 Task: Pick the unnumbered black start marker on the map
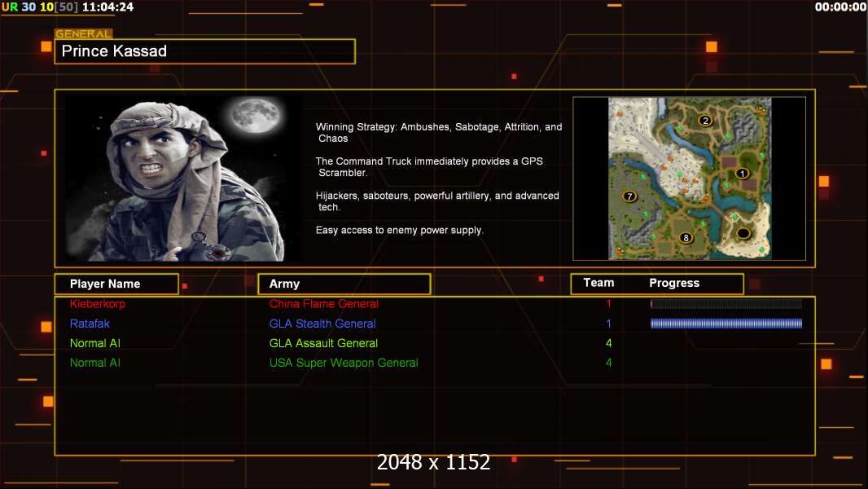pos(743,233)
